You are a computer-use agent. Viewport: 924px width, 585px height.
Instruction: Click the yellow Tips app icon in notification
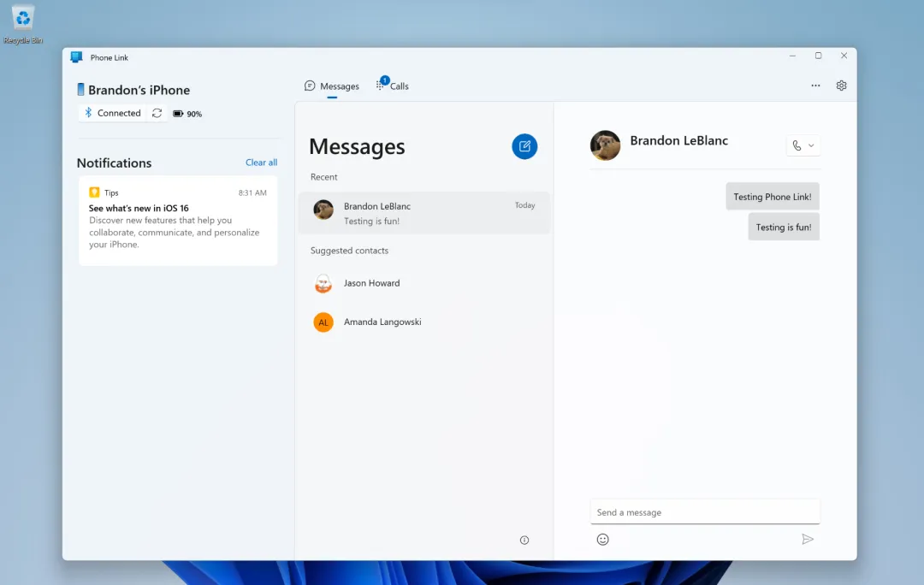[x=94, y=192]
